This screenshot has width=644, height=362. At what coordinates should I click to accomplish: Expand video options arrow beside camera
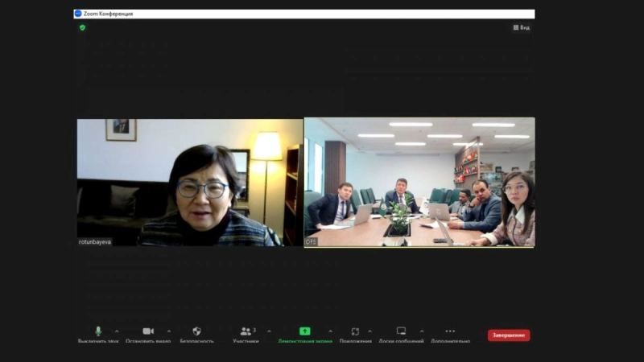[168, 331]
